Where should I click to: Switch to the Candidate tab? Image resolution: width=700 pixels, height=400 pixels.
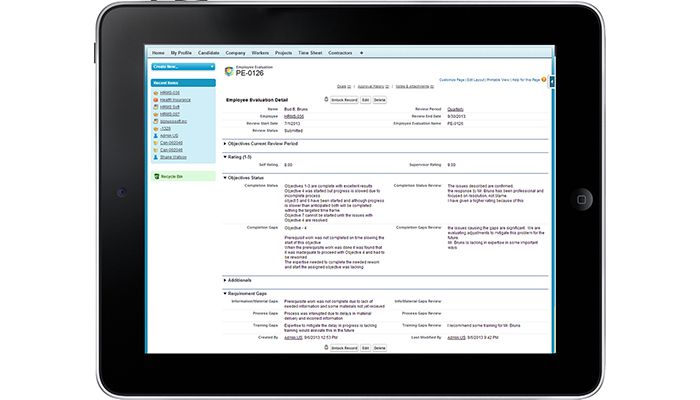pyautogui.click(x=208, y=53)
